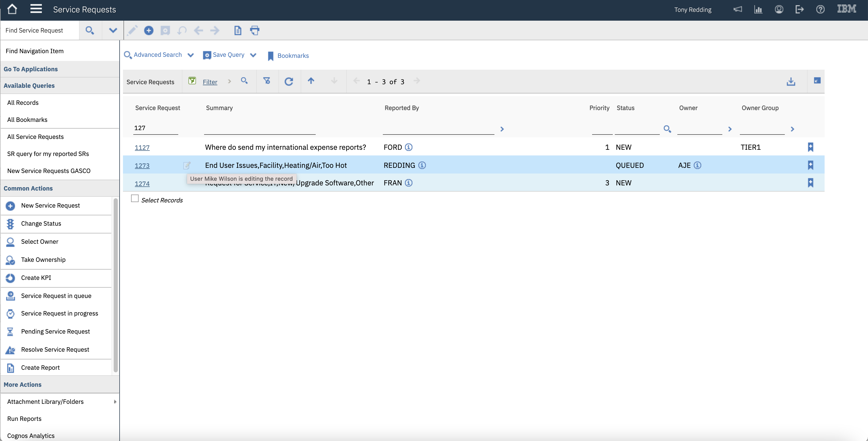868x441 pixels.
Task: Expand the Save Query dropdown
Action: [253, 55]
